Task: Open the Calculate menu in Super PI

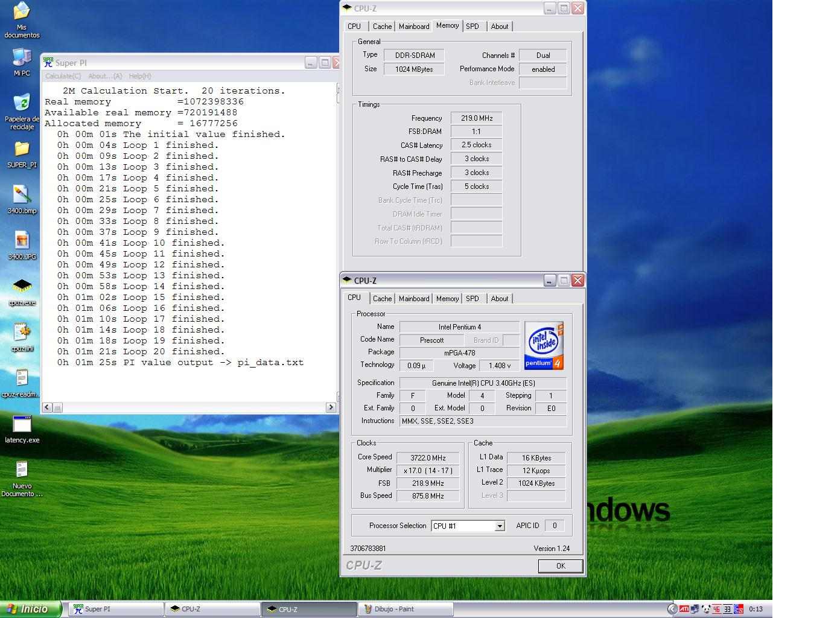Action: tap(63, 76)
